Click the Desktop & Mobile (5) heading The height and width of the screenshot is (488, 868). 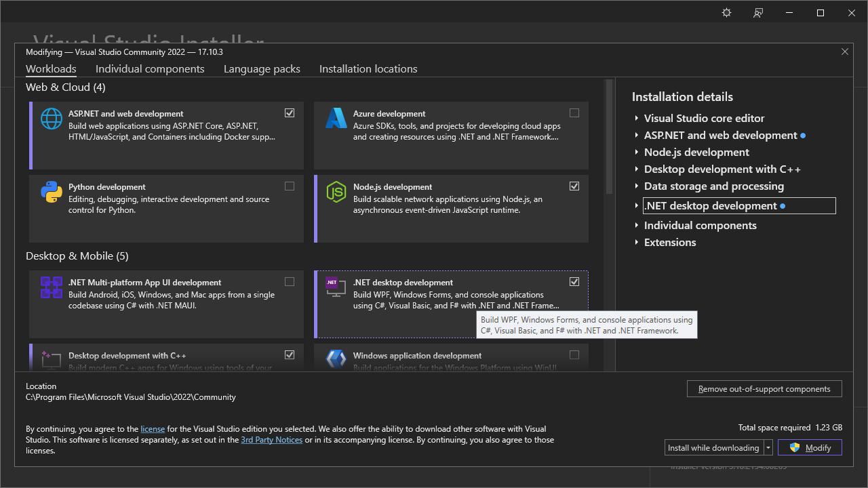pos(77,256)
